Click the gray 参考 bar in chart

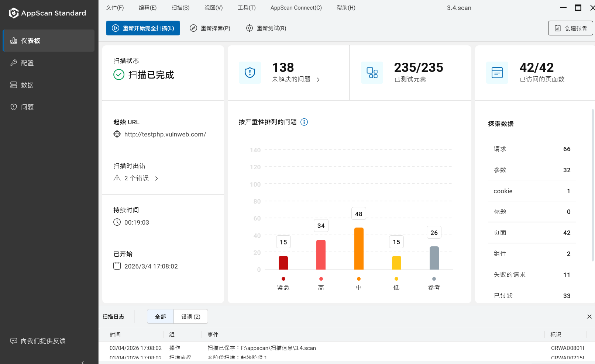point(434,258)
